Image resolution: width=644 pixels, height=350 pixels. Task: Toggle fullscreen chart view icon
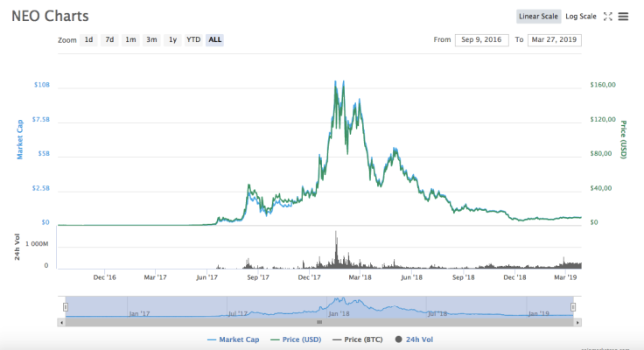tap(608, 17)
